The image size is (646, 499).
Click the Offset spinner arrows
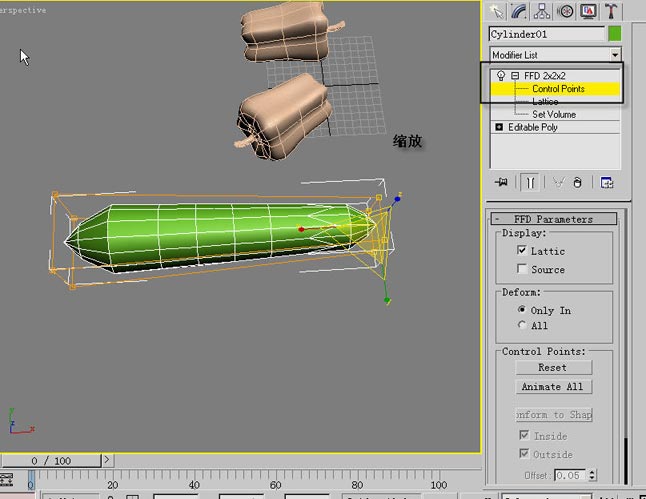click(x=592, y=476)
